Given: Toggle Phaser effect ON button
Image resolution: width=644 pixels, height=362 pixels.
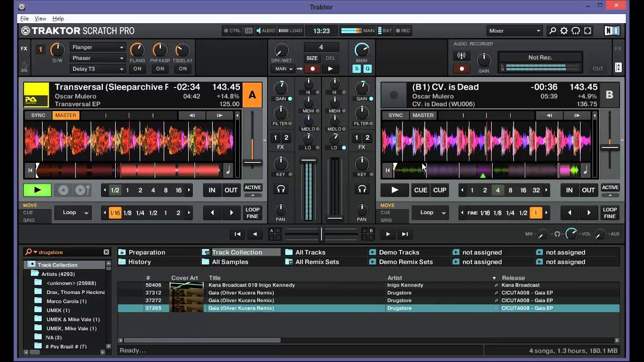Looking at the screenshot, I should point(160,69).
